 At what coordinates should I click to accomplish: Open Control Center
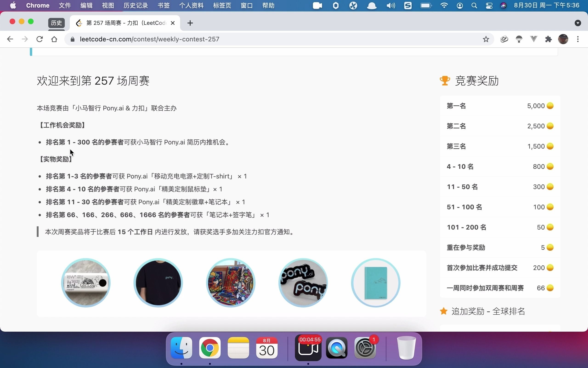[489, 5]
